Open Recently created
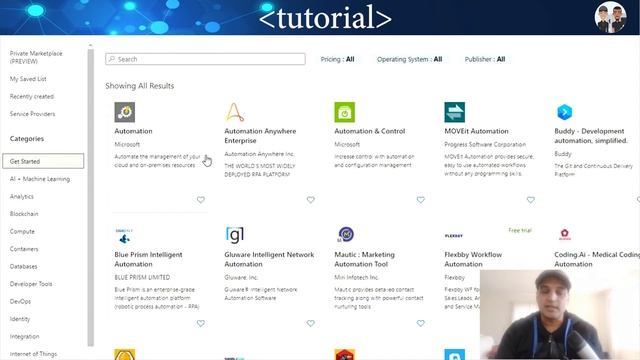Viewport: 640px width, 360px height. click(x=32, y=96)
